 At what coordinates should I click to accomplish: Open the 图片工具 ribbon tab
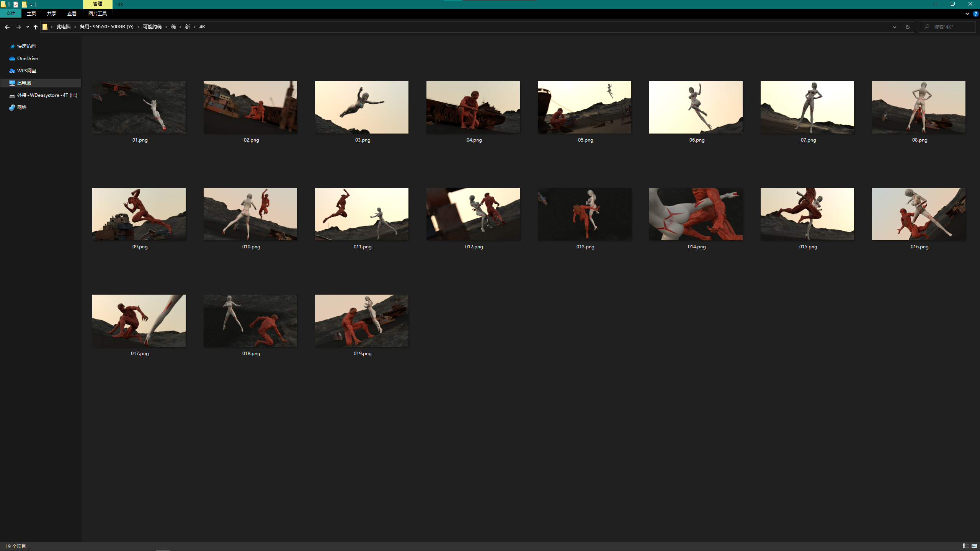(x=98, y=13)
